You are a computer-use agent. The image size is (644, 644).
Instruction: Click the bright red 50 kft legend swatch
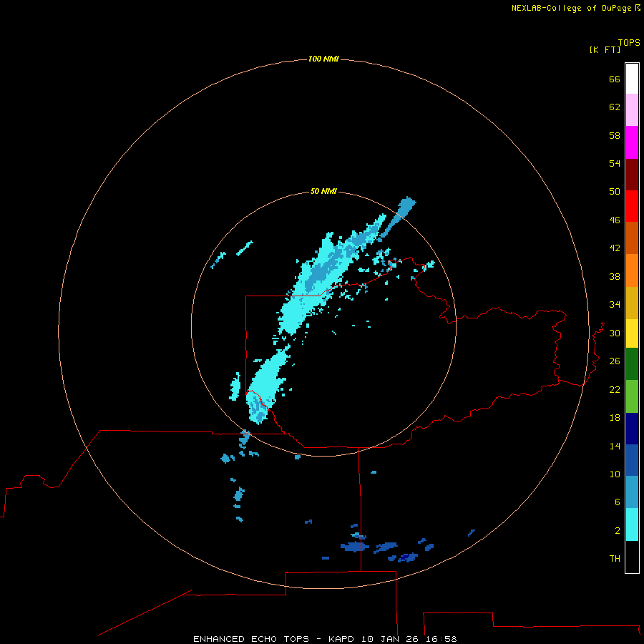click(x=632, y=206)
